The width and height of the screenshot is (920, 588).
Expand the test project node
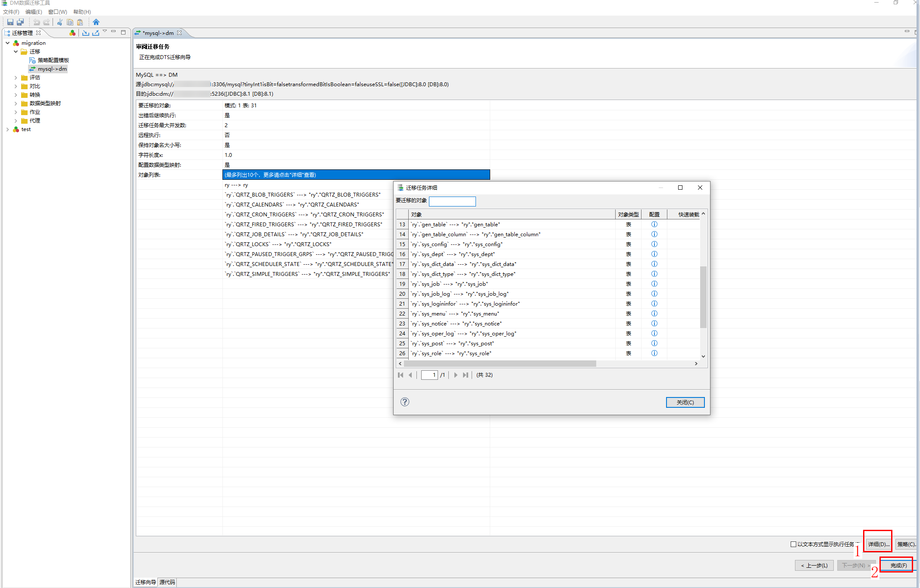[x=8, y=129]
